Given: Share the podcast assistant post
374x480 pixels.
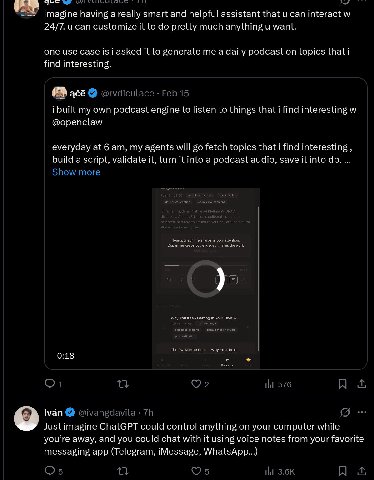Looking at the screenshot, I should (x=362, y=384).
